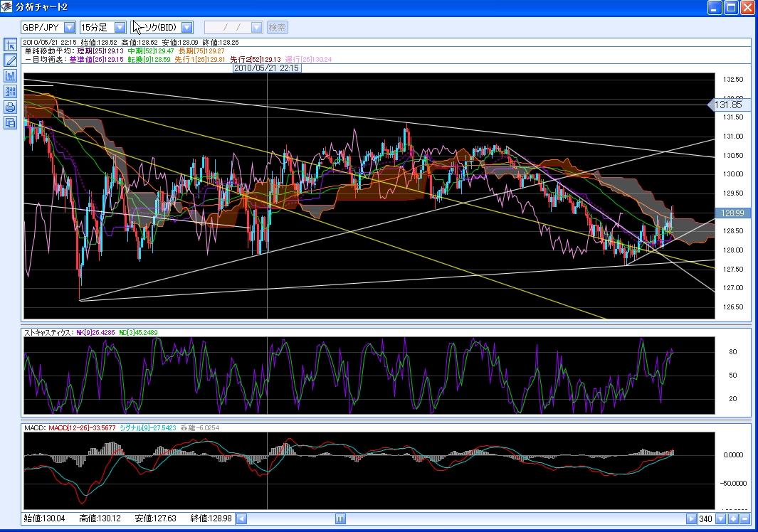Click 中期[52]129.47 moving average label
The width and height of the screenshot is (758, 532).
pos(150,50)
